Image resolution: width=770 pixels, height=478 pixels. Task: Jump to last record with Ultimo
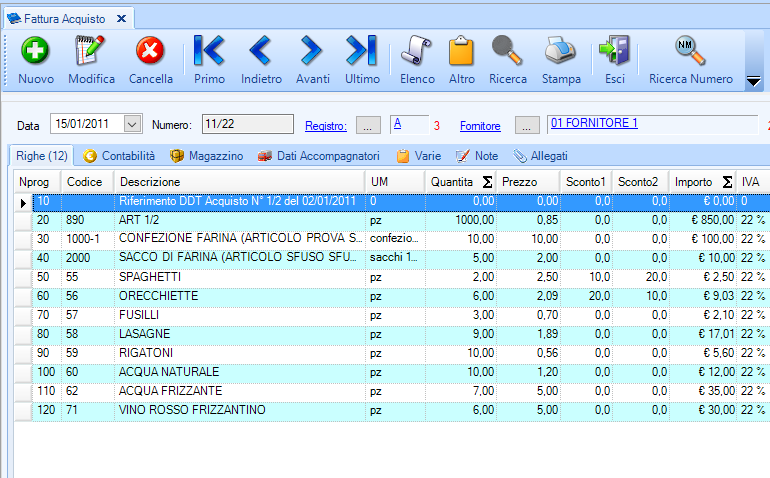point(361,51)
